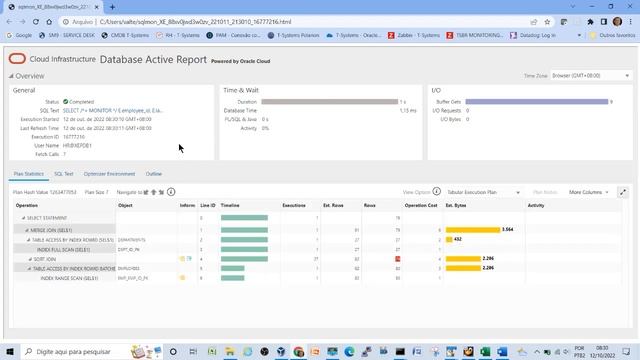The height and width of the screenshot is (360, 640).
Task: Open the Outros favoritos bookmarks folder
Action: (613, 36)
